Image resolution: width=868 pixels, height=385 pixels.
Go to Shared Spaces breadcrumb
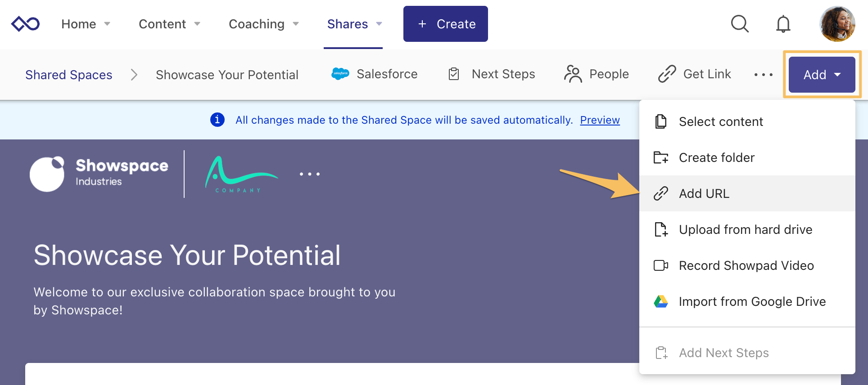point(69,75)
